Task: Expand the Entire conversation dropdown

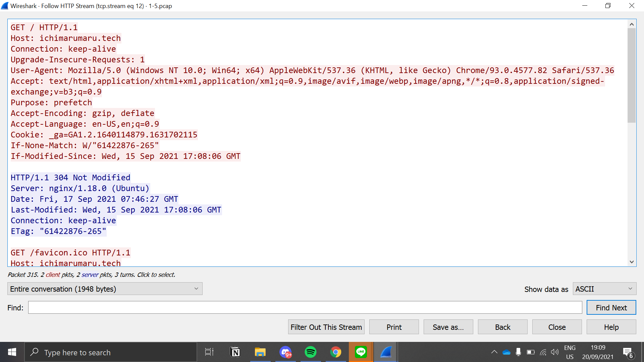Action: pos(105,289)
